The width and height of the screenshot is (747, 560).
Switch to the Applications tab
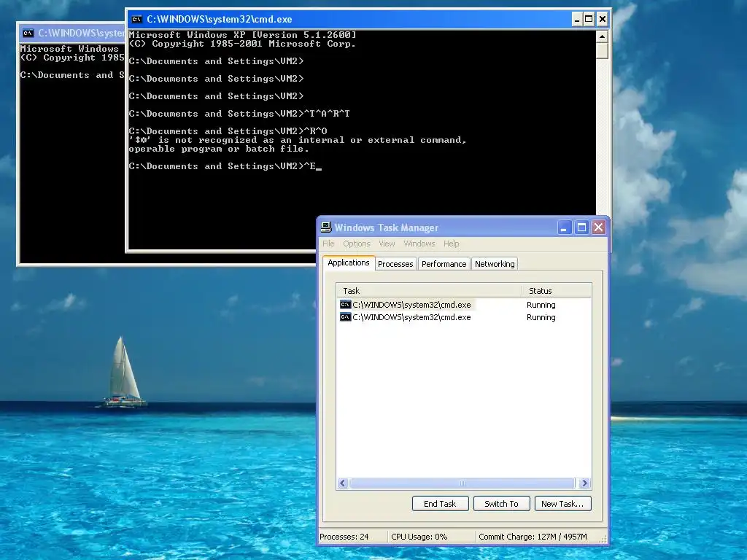348,262
